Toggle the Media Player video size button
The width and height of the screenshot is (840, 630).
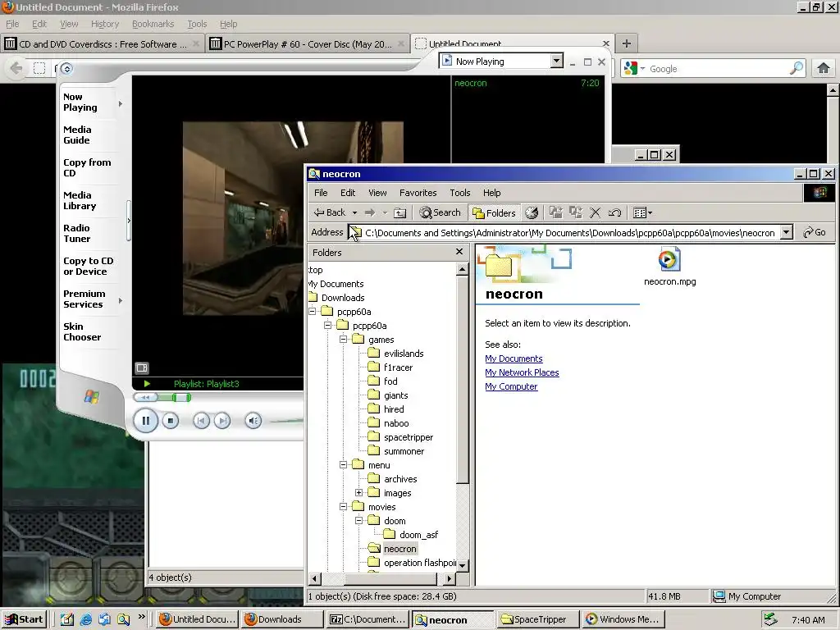(x=142, y=367)
